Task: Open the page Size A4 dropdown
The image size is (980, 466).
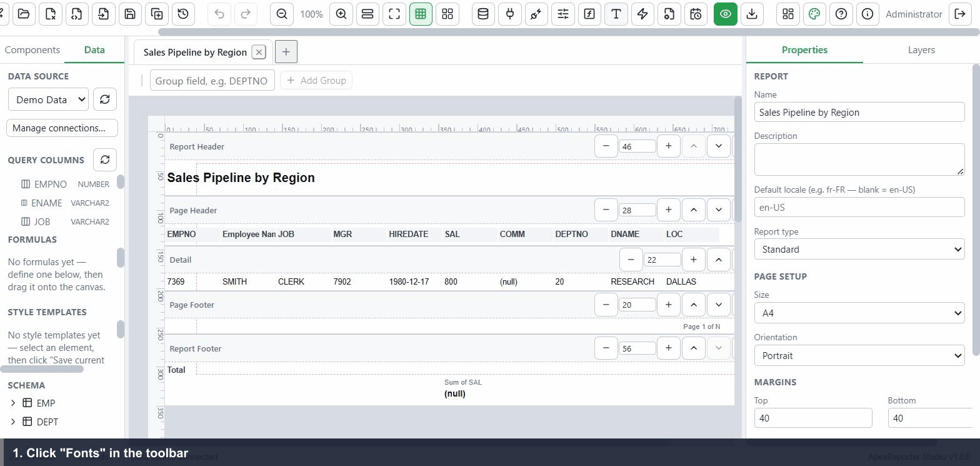Action: coord(859,313)
